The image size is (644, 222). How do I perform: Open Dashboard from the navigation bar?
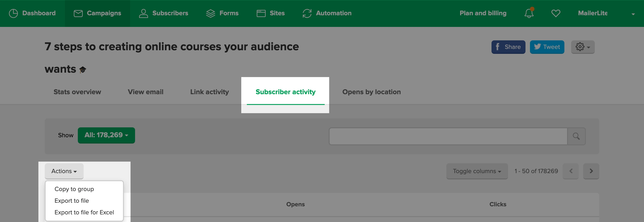32,13
